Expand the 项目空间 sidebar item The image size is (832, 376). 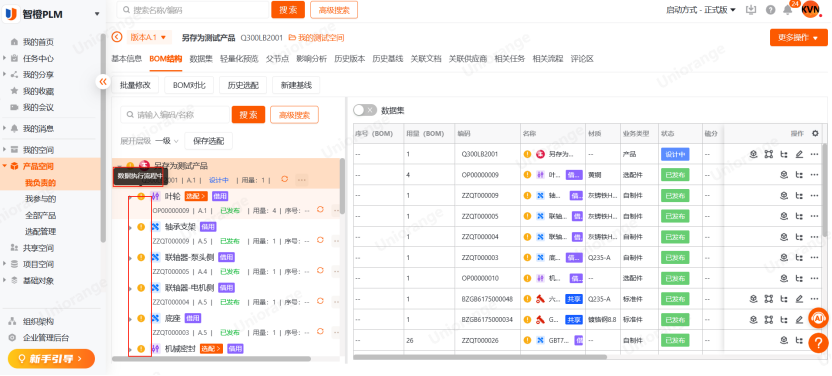[5, 264]
